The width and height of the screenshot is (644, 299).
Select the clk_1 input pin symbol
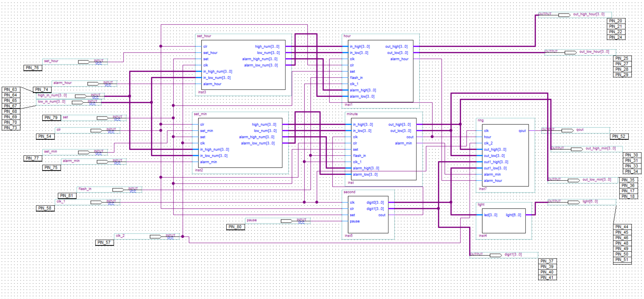click(96, 202)
